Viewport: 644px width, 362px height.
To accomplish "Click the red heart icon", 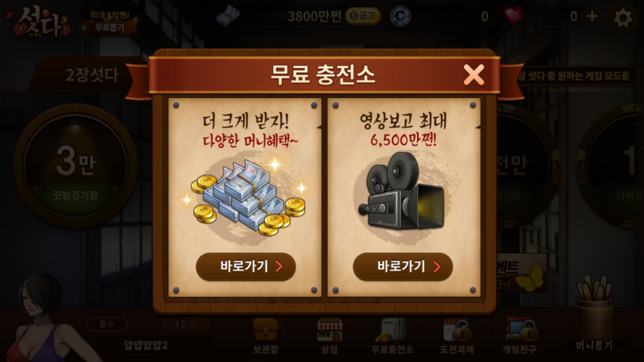I will point(514,16).
